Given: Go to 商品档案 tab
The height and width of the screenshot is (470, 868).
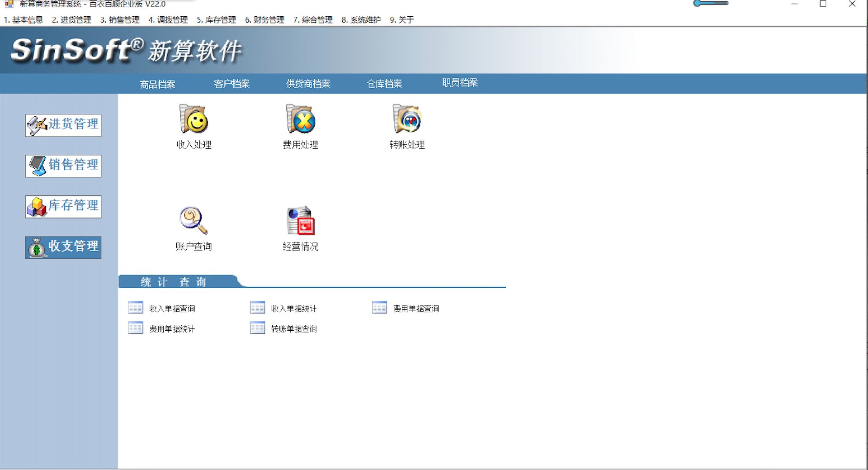Looking at the screenshot, I should tap(157, 84).
